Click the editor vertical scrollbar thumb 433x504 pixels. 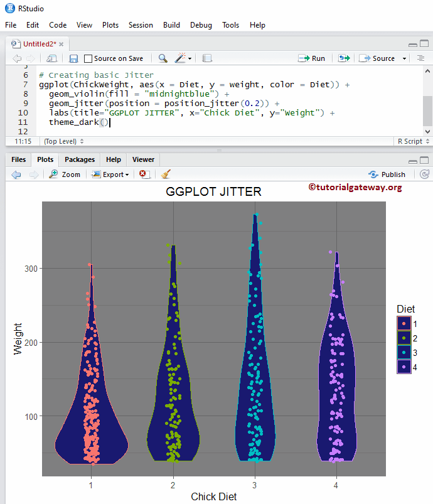point(427,110)
